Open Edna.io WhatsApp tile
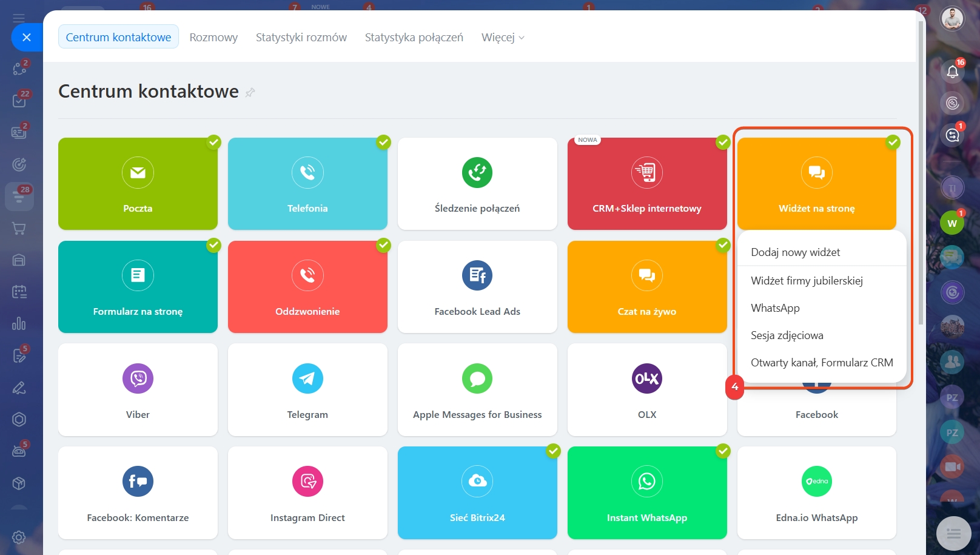This screenshot has height=555, width=980. [x=817, y=493]
